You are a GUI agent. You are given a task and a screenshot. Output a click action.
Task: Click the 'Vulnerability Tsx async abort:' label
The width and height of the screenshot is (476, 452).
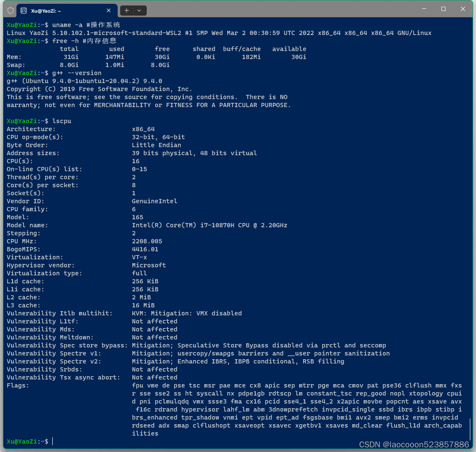63,378
